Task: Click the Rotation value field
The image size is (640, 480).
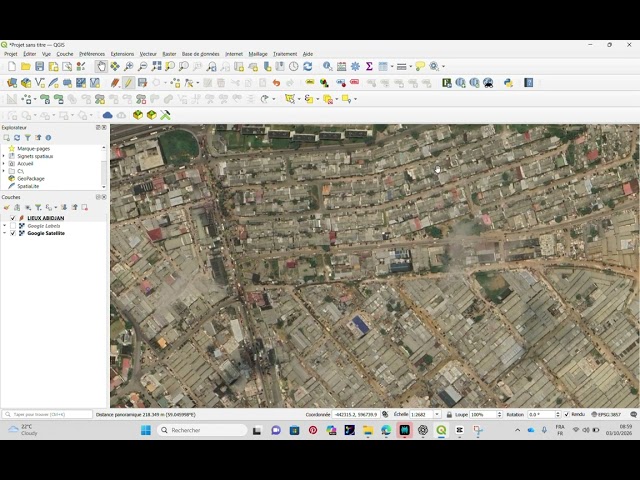Action: [541, 414]
